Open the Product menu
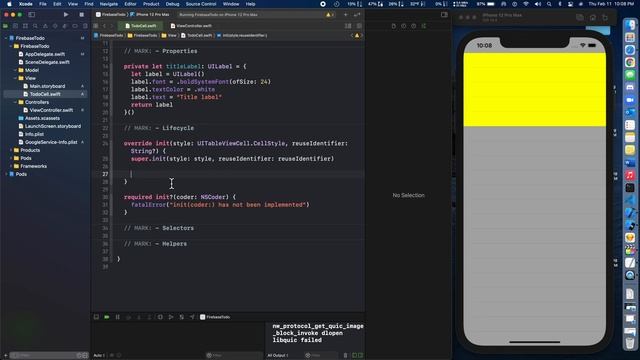Screen dimensions: 640x360 pos(151,4)
